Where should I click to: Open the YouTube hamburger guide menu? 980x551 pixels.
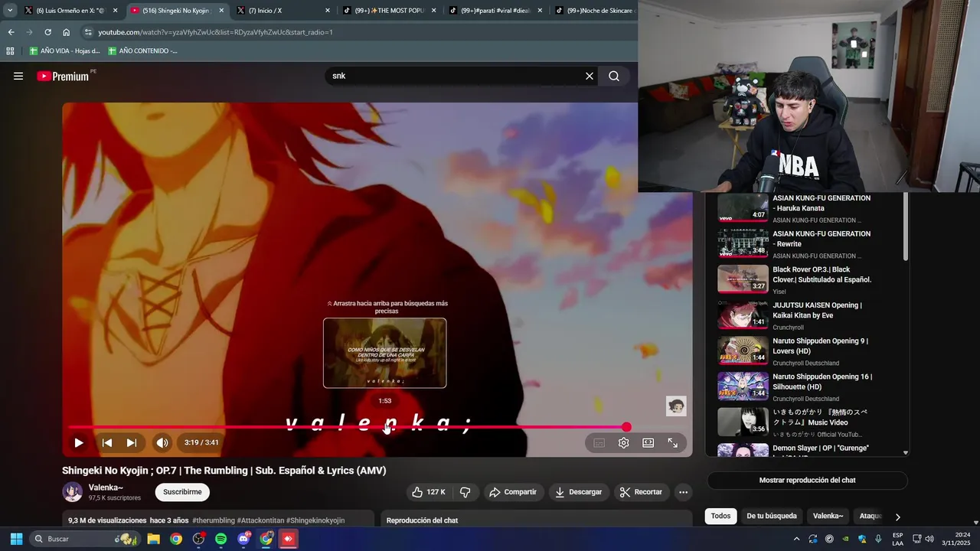(18, 76)
